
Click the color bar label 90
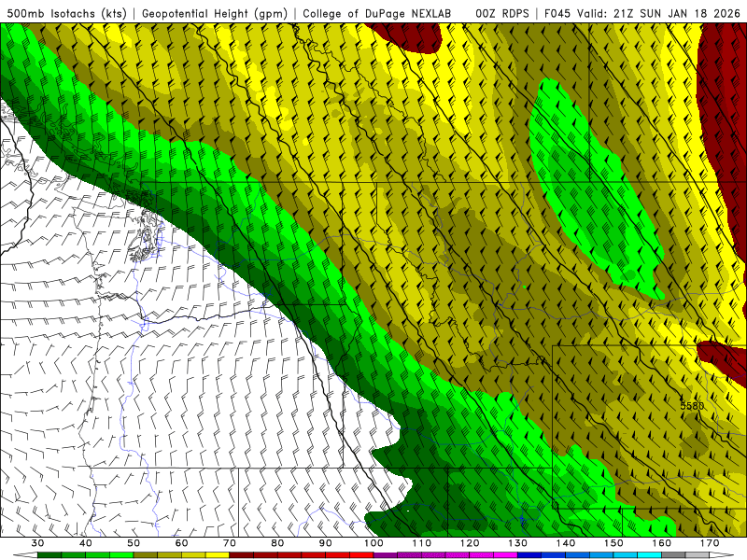tap(326, 543)
